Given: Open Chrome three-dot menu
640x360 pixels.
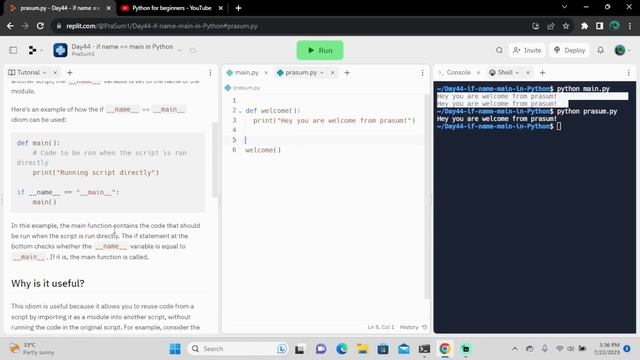Looking at the screenshot, I should (x=630, y=26).
